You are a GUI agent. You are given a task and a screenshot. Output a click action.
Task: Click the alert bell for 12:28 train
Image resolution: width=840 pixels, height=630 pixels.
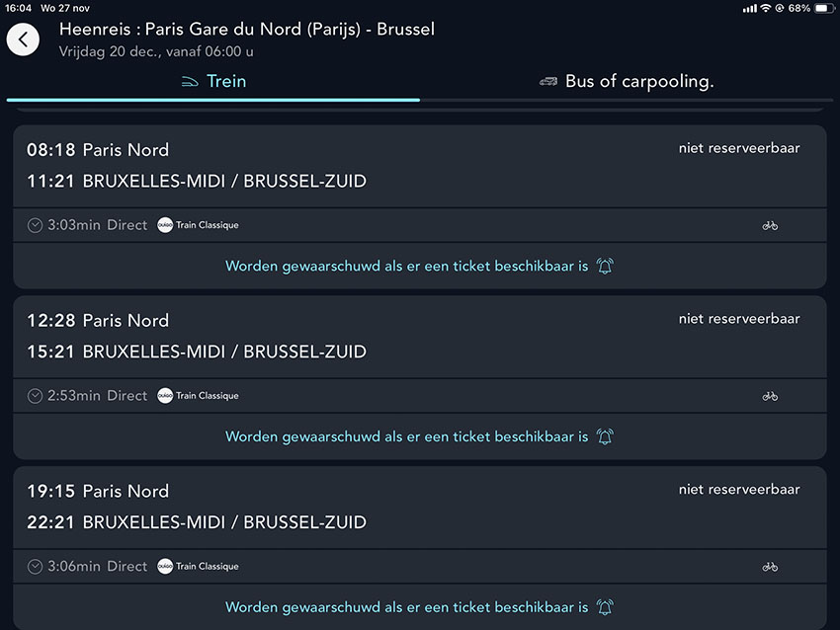pos(605,436)
